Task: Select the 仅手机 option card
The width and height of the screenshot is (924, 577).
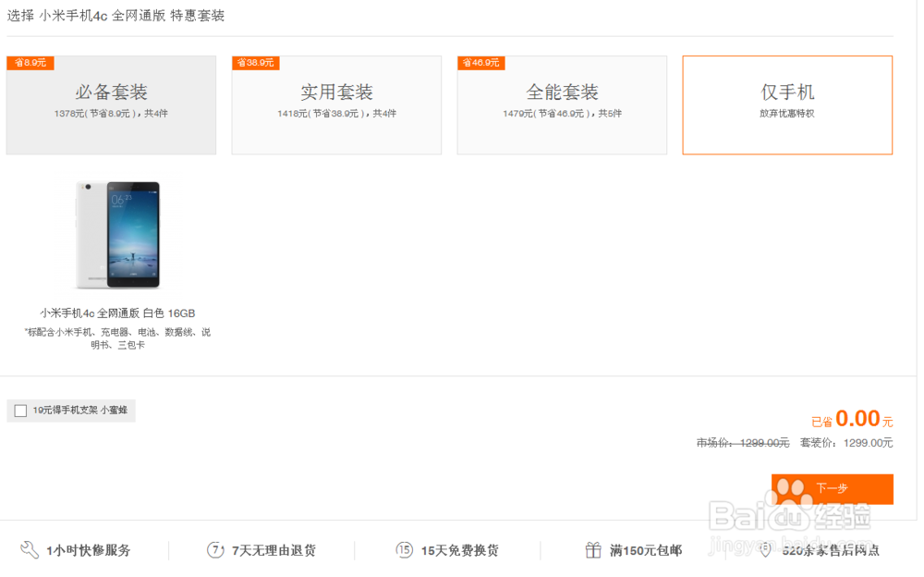Action: click(786, 104)
